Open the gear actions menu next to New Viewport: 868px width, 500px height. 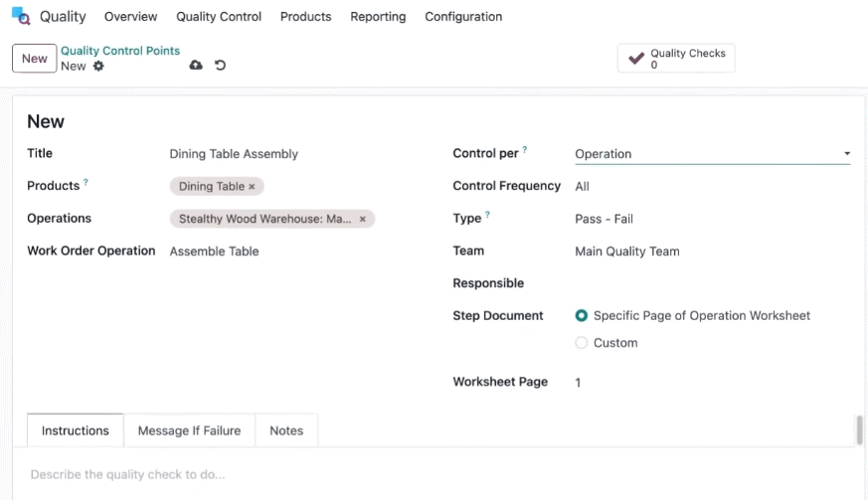[98, 66]
